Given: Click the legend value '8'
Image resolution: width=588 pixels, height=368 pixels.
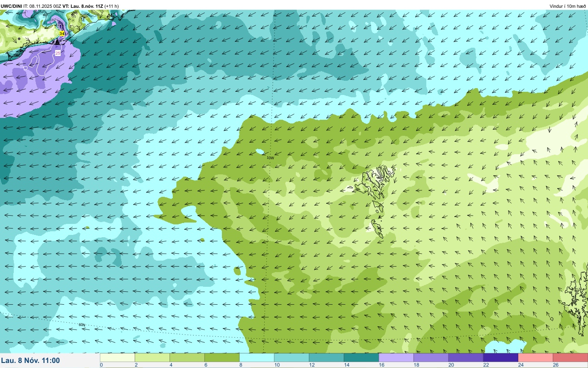Looking at the screenshot, I should pos(240,365).
